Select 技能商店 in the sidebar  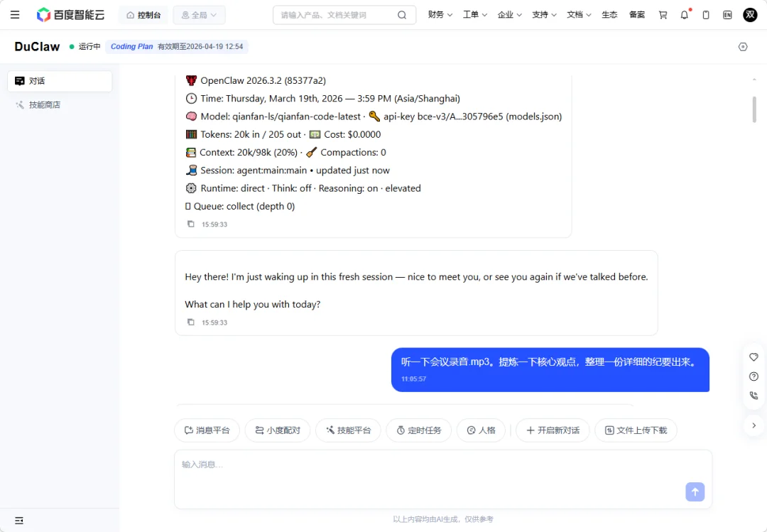[44, 105]
